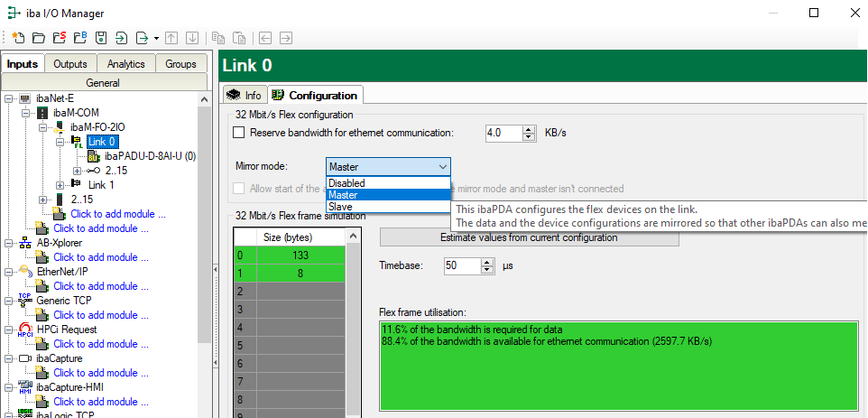Click the Timebase value field
Screen dimensions: 868x418
(x=462, y=265)
